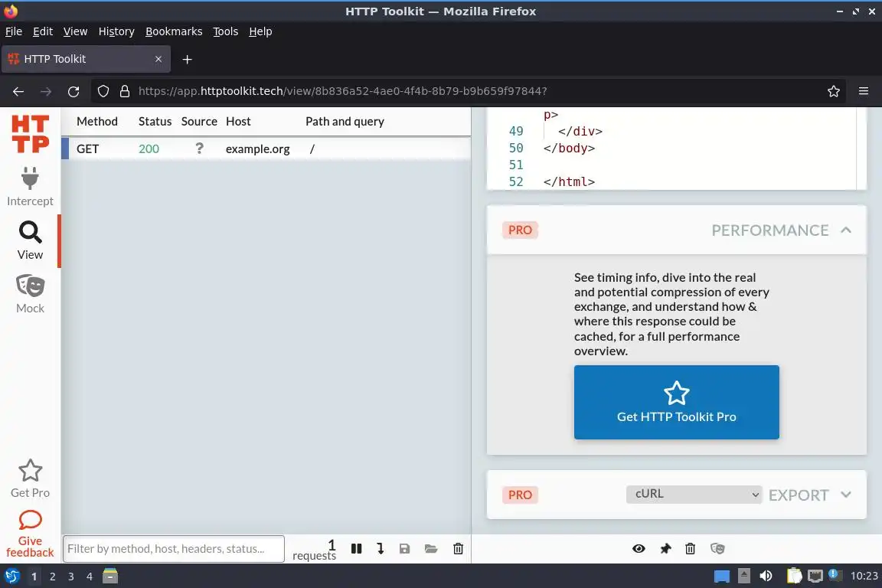Open the volume control

766,576
